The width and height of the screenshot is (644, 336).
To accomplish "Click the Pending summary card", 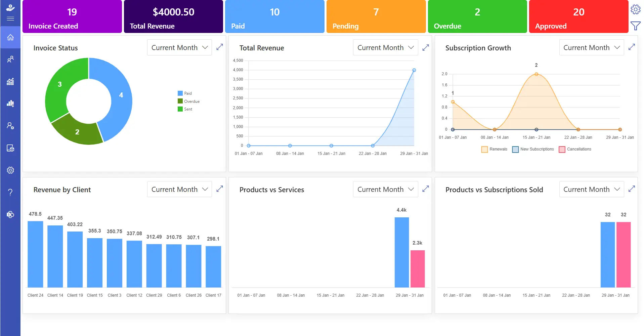I will point(376,16).
